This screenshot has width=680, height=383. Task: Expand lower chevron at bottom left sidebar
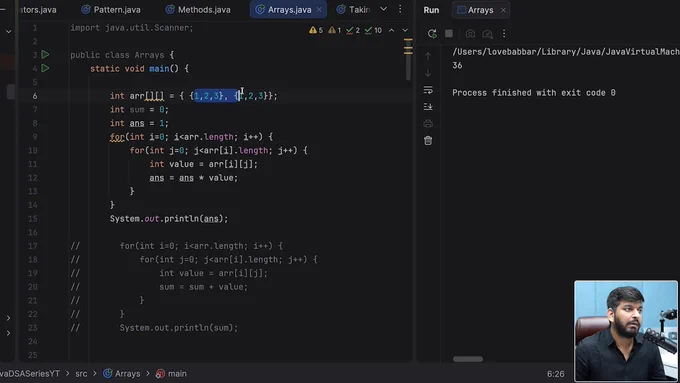[x=8, y=333]
